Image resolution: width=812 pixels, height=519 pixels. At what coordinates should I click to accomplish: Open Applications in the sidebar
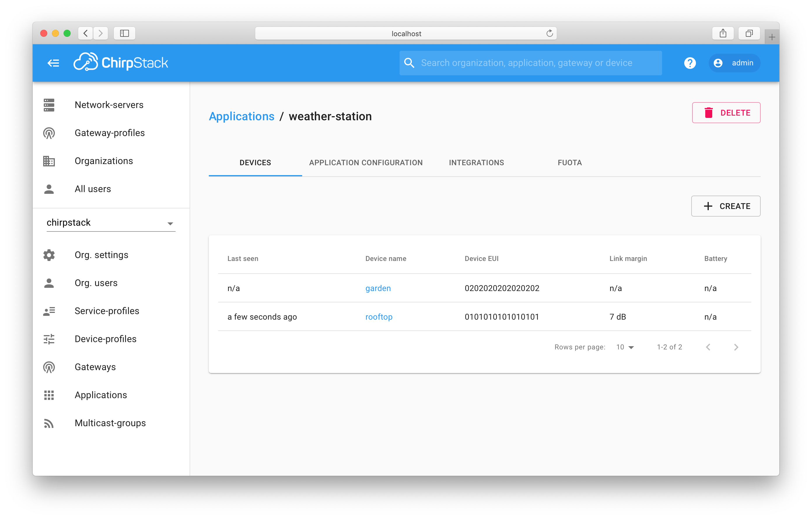111,395
